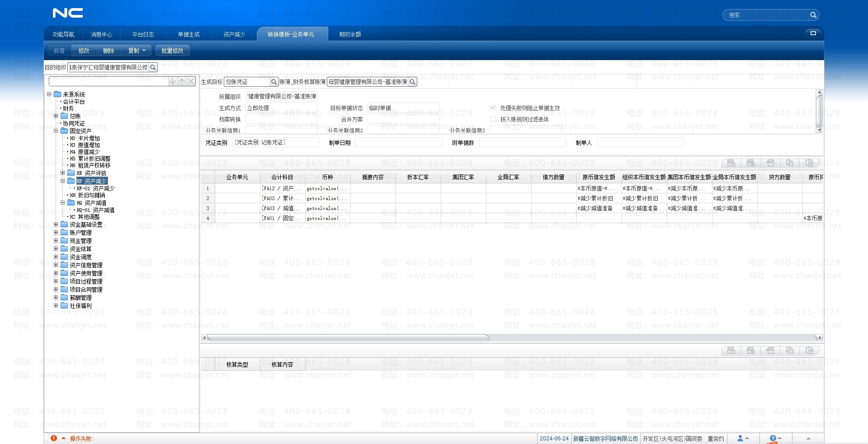Click the 社保福利 folder icon
Viewport: 868px width, 444px height.
[x=64, y=306]
